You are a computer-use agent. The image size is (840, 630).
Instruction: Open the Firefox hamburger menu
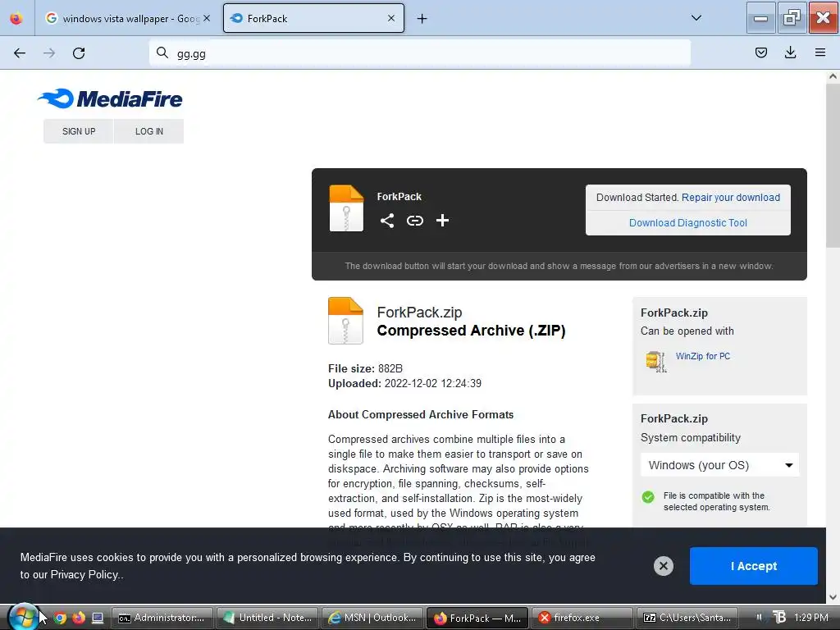click(x=819, y=52)
